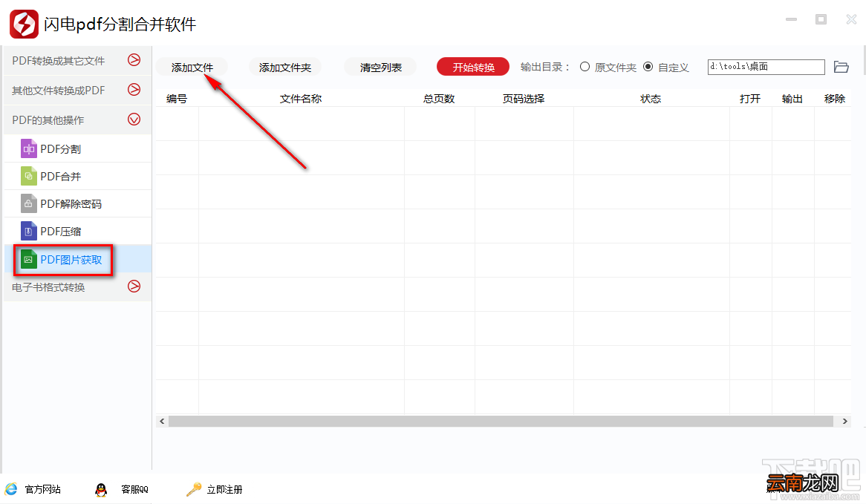Image resolution: width=866 pixels, height=504 pixels.
Task: Click the 闪电pdf app logo icon
Action: pos(25,24)
